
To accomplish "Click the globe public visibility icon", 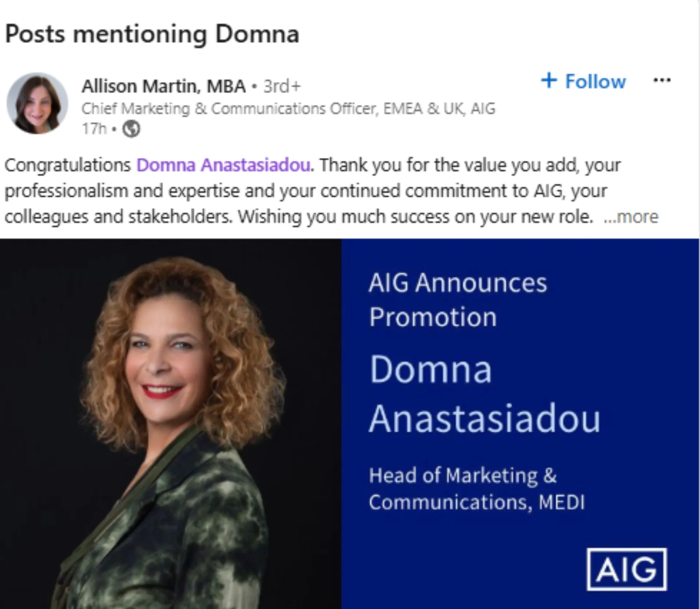I will pos(131,129).
